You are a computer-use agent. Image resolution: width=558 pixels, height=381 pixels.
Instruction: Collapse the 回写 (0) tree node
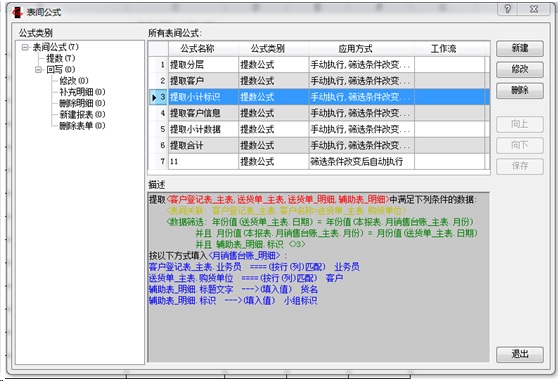click(38, 69)
